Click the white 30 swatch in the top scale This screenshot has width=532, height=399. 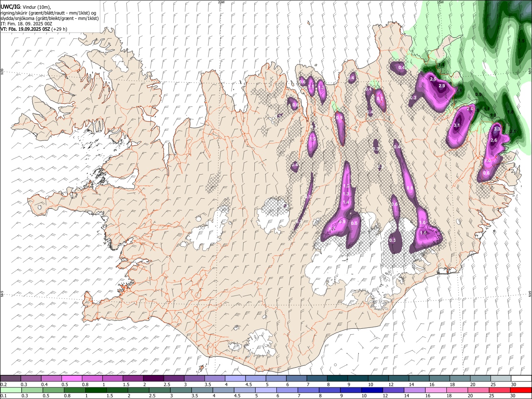click(x=521, y=378)
